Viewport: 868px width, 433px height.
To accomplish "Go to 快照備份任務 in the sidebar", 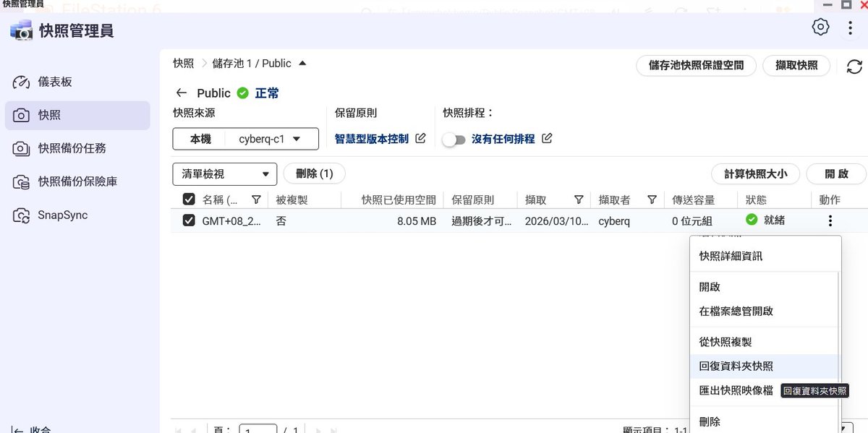I will pyautogui.click(x=72, y=148).
